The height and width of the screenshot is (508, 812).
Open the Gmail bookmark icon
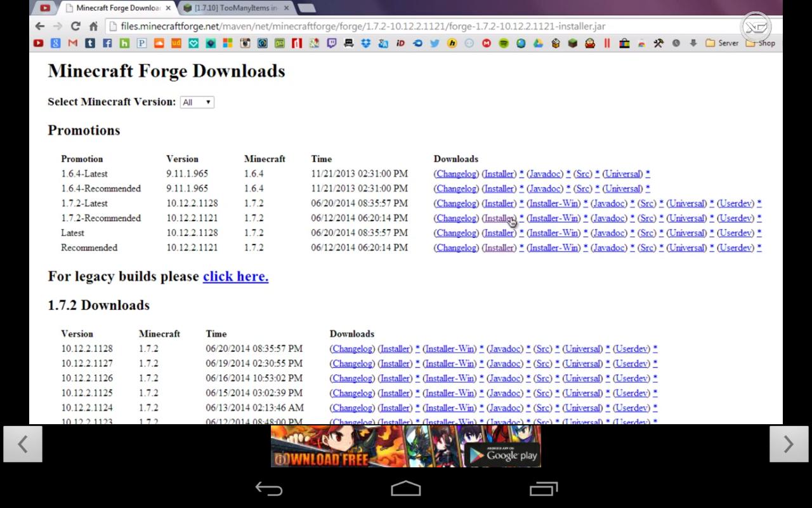tap(73, 43)
